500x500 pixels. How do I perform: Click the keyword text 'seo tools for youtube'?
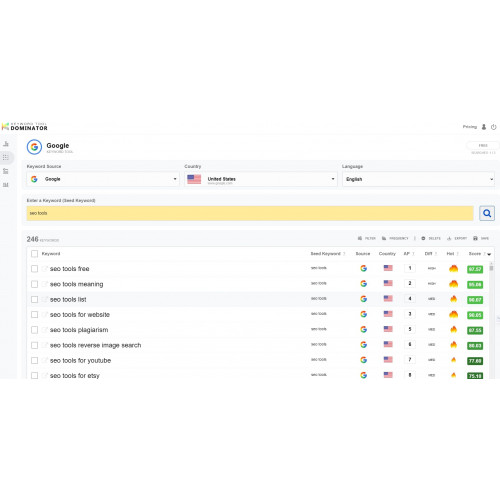[x=80, y=360]
